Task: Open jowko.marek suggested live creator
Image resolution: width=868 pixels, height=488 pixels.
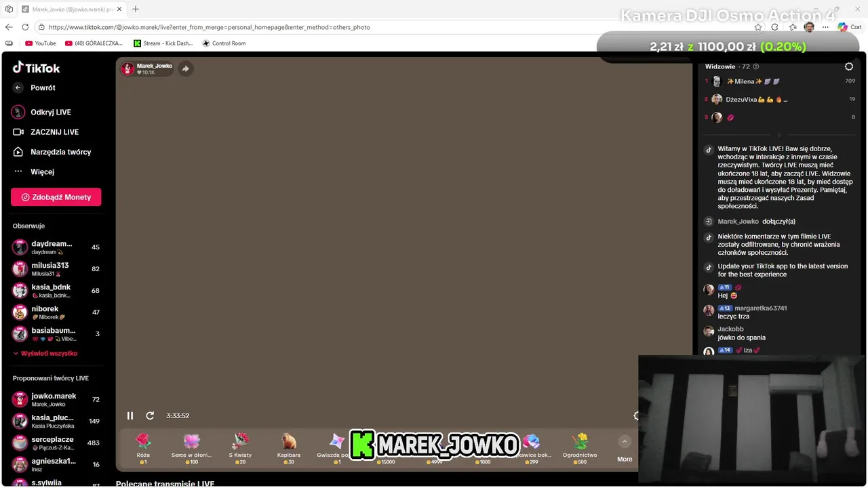Action: [56, 399]
